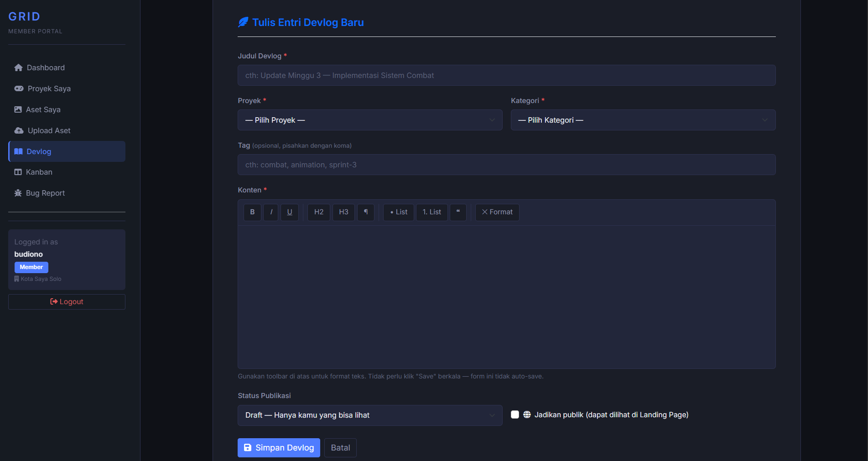Open Upload Aset in sidebar
Viewport: 868px width, 461px height.
coord(67,130)
